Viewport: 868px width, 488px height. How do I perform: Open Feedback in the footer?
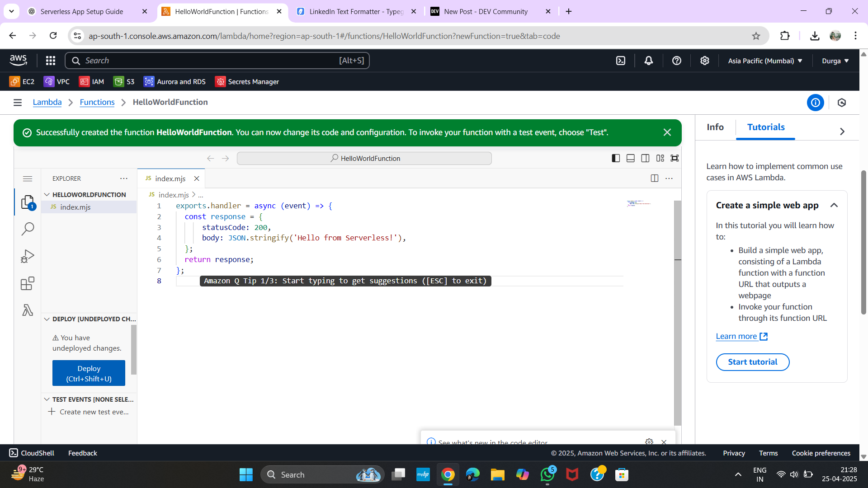pyautogui.click(x=82, y=453)
